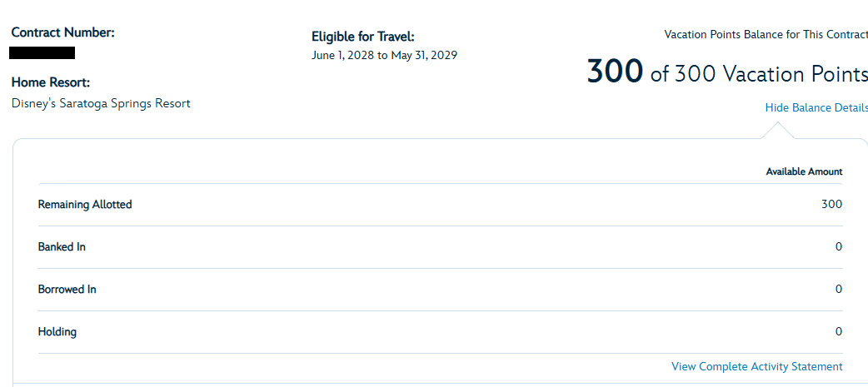This screenshot has width=868, height=387.
Task: Click the Holding row label
Action: [57, 332]
